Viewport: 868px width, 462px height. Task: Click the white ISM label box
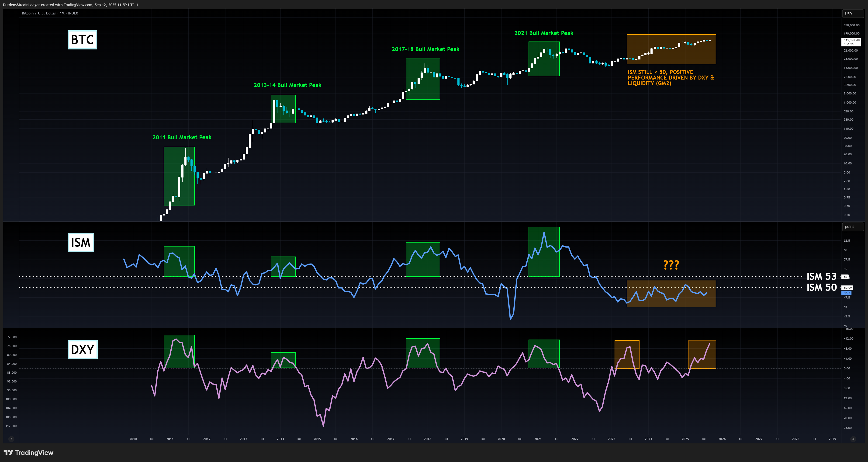80,242
